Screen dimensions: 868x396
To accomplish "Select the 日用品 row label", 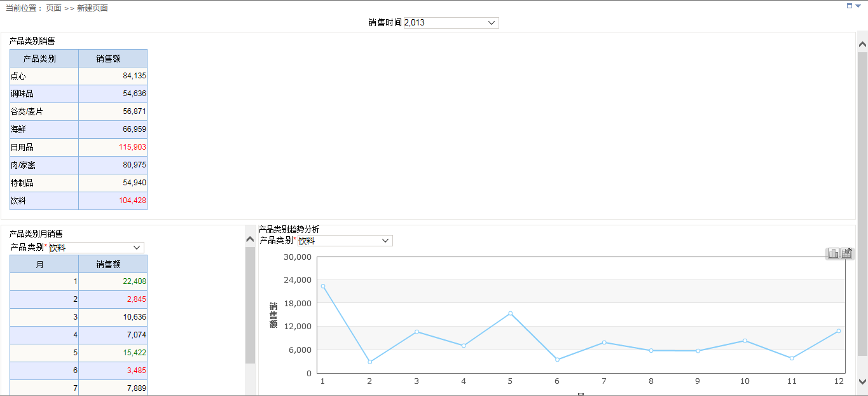I will pyautogui.click(x=22, y=147).
